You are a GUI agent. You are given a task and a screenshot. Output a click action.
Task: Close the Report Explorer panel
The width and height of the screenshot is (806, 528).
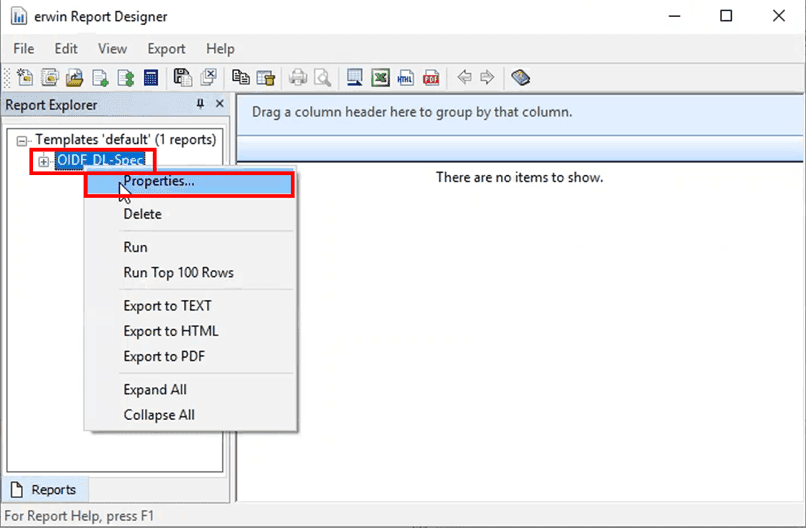219,104
